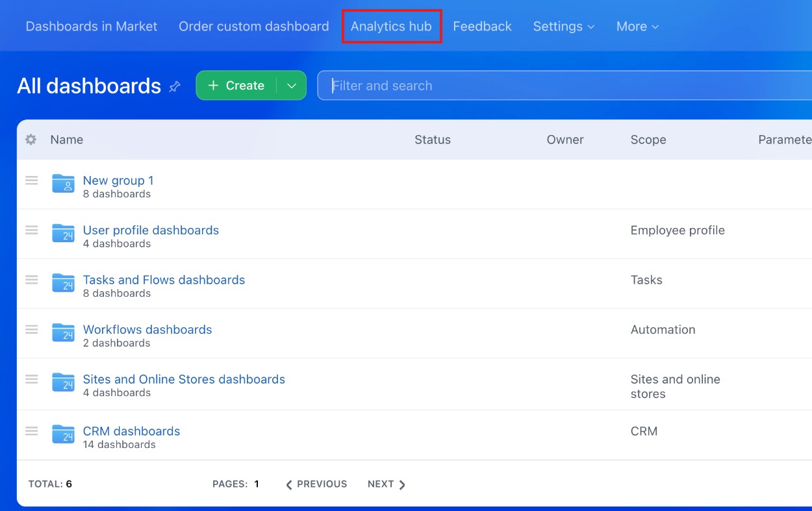
Task: Open the More dropdown menu
Action: (637, 27)
